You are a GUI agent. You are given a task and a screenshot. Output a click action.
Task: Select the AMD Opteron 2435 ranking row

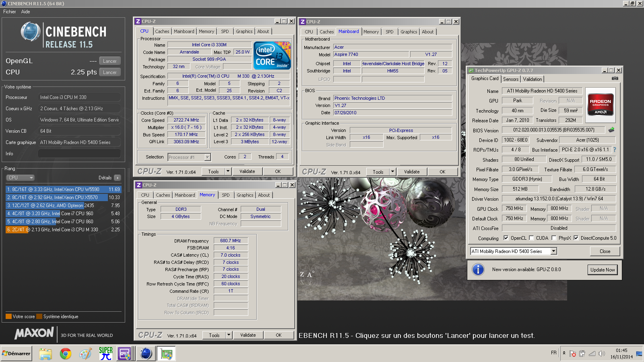click(x=63, y=206)
